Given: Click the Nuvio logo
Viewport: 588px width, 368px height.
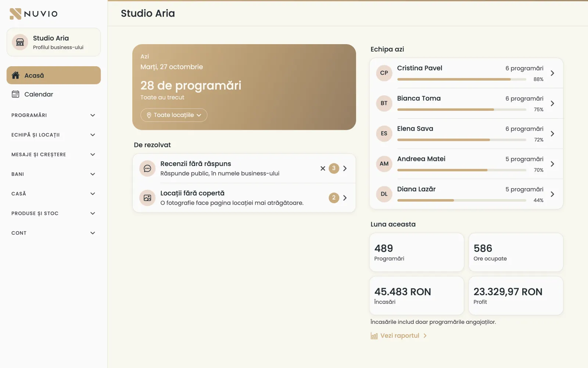Looking at the screenshot, I should pyautogui.click(x=33, y=14).
